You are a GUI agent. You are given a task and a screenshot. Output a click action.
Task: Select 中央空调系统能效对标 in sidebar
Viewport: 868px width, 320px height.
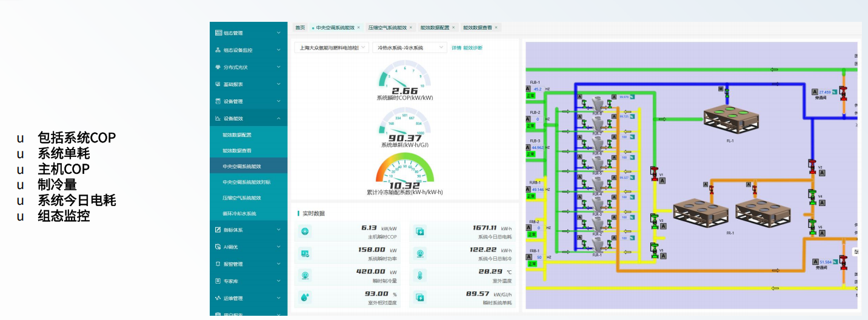tap(246, 182)
